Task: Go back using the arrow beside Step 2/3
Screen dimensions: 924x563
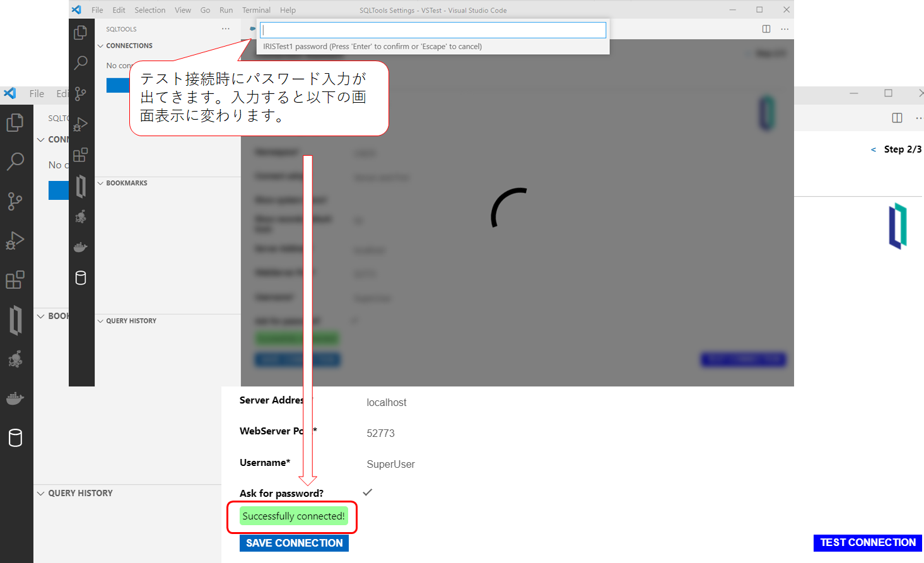Action: (874, 149)
